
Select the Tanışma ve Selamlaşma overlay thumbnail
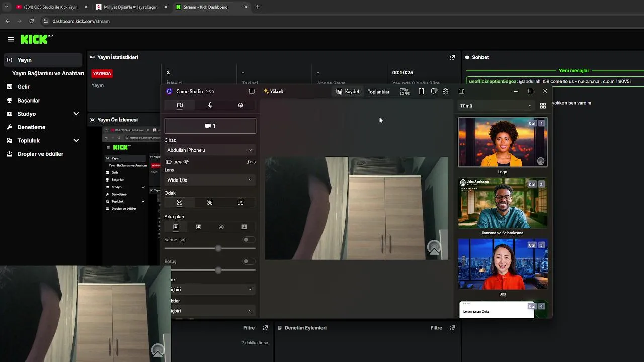click(x=503, y=203)
